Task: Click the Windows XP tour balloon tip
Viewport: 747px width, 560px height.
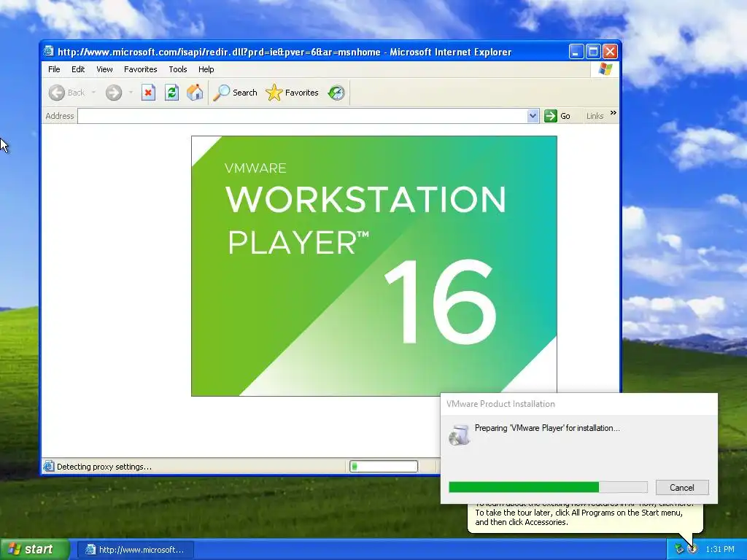Action: 585,518
